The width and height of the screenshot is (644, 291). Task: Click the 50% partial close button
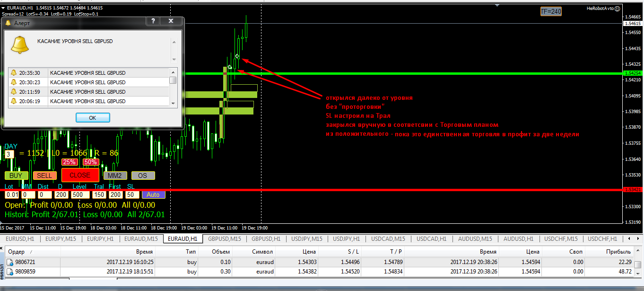(90, 162)
